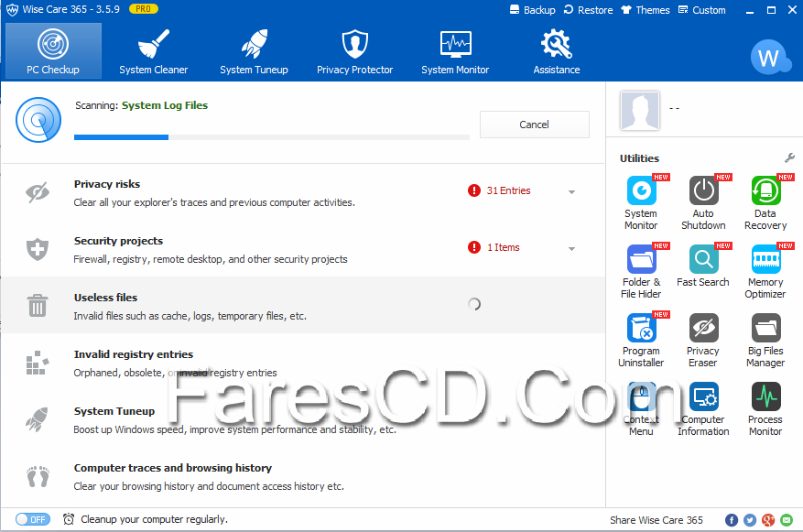
Task: Open Themes from title bar
Action: 646,10
